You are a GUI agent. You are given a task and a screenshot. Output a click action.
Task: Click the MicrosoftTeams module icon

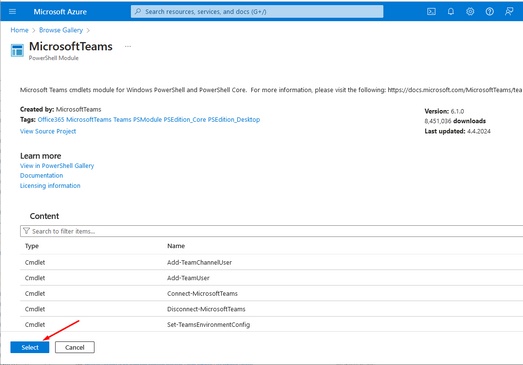tap(17, 51)
